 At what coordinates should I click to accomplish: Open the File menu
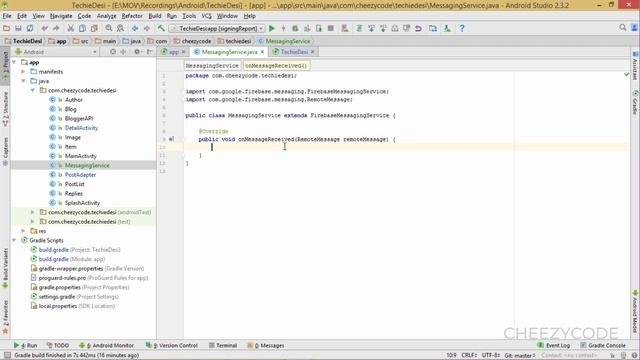tap(7, 16)
